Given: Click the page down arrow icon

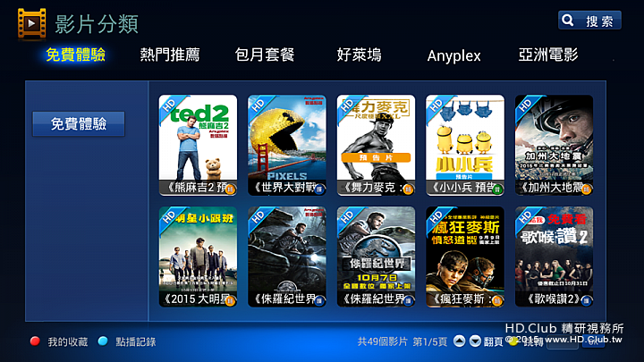Looking at the screenshot, I should click(475, 341).
